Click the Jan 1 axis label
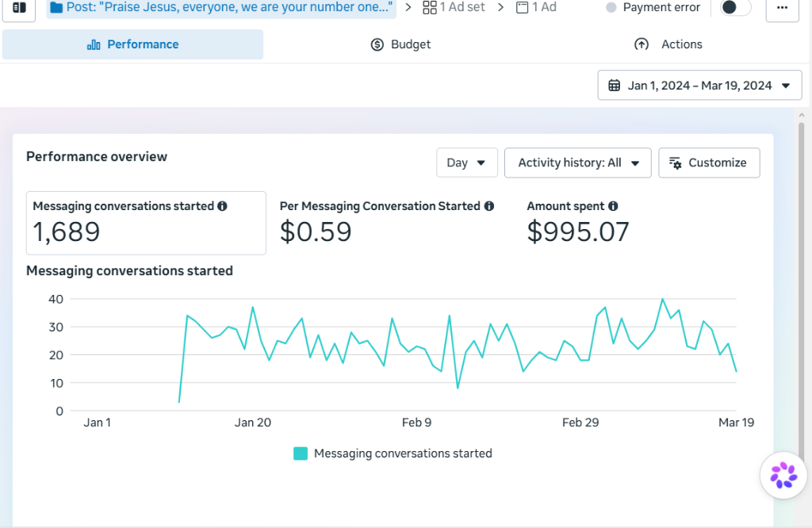The height and width of the screenshot is (528, 812). 98,423
